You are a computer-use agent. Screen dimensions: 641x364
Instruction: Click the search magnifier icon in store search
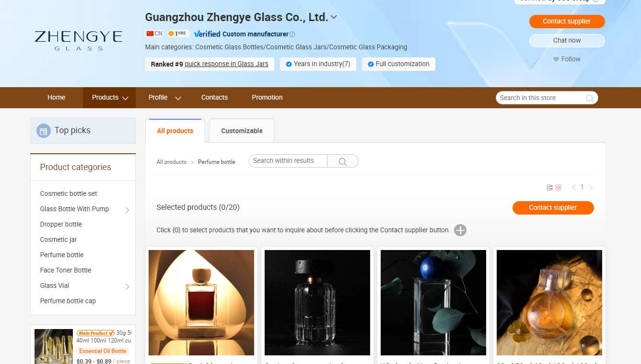tap(590, 98)
